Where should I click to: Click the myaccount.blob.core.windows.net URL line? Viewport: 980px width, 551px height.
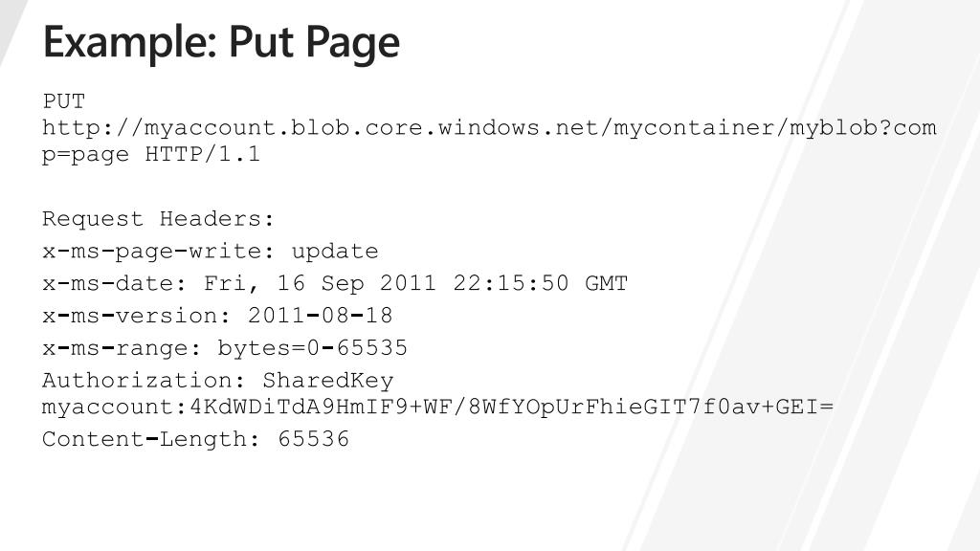tap(489, 128)
